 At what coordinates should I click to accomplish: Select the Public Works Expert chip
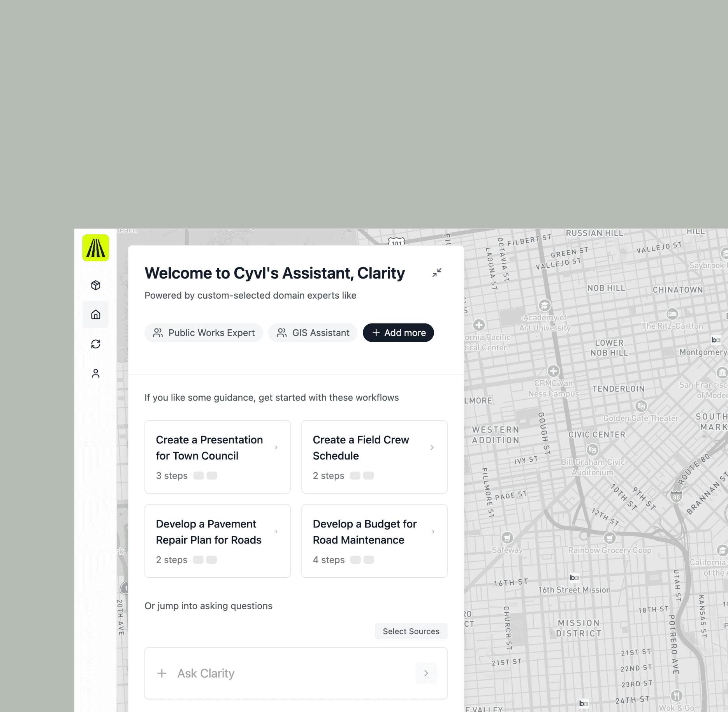[204, 333]
